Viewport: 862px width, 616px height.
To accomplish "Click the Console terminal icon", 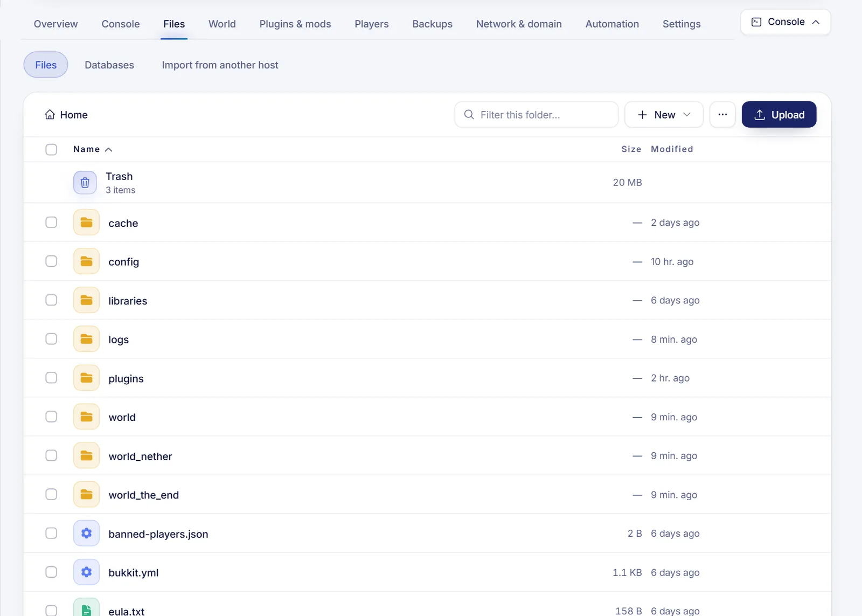I will coord(756,22).
